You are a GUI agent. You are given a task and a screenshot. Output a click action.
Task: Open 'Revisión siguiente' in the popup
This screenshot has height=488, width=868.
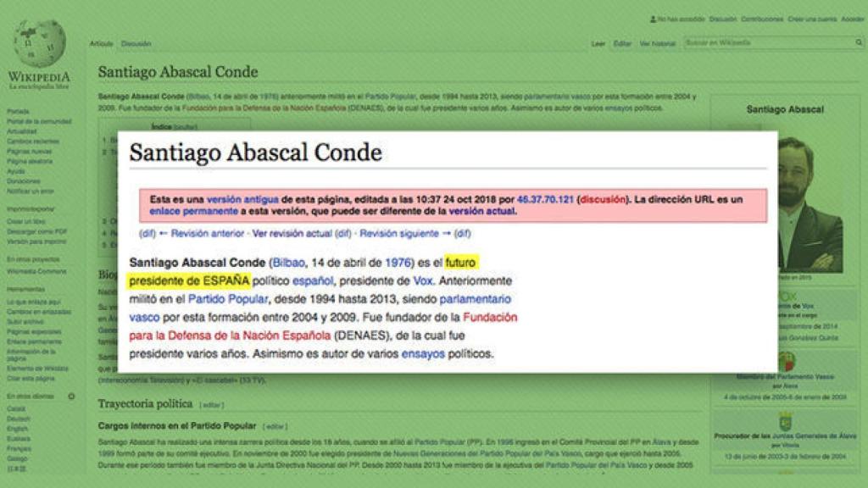[398, 235]
